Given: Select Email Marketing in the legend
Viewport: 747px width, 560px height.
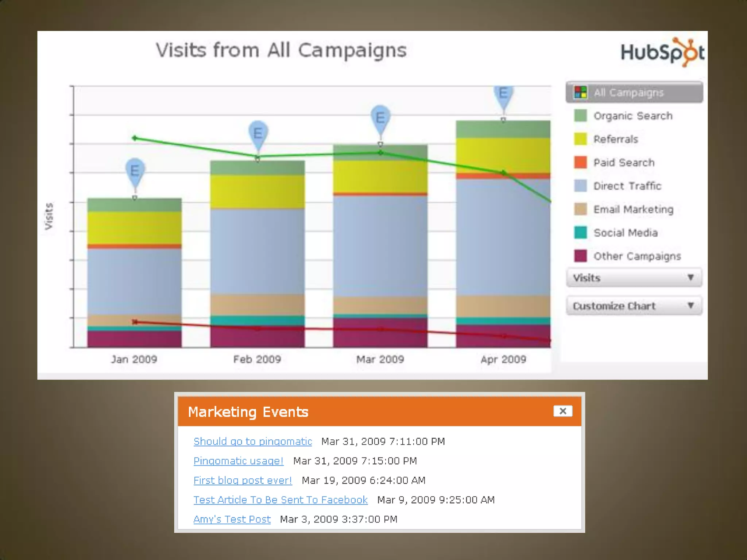Looking at the screenshot, I should click(633, 209).
